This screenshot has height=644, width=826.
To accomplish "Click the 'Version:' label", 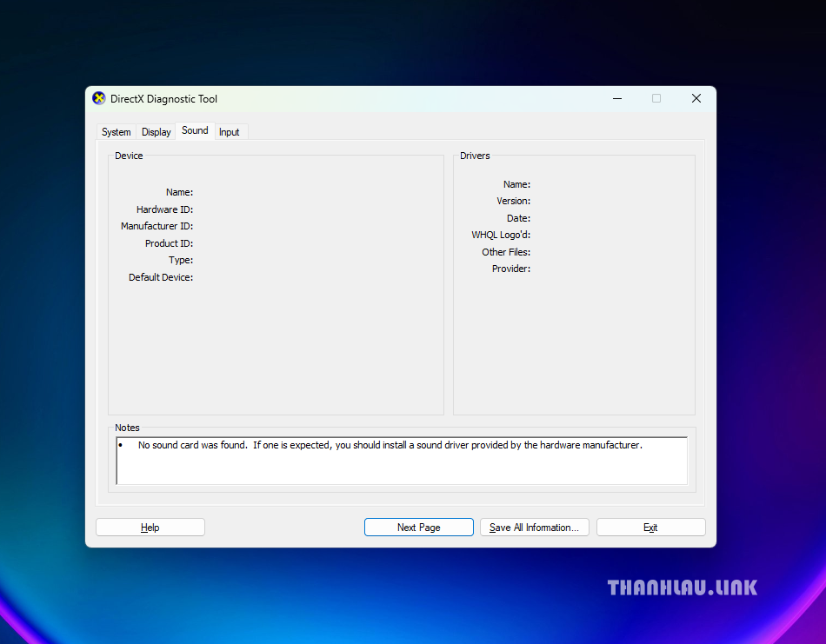I will click(514, 201).
